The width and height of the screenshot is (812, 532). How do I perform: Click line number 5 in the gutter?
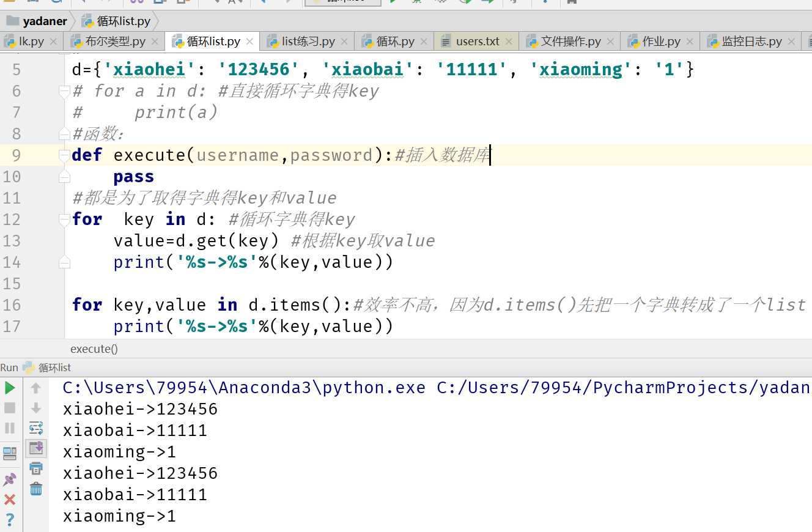click(x=17, y=70)
